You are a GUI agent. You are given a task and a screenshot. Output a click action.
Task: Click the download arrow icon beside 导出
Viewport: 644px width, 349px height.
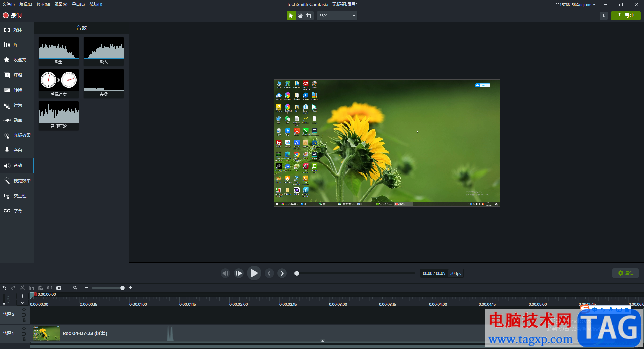click(604, 16)
